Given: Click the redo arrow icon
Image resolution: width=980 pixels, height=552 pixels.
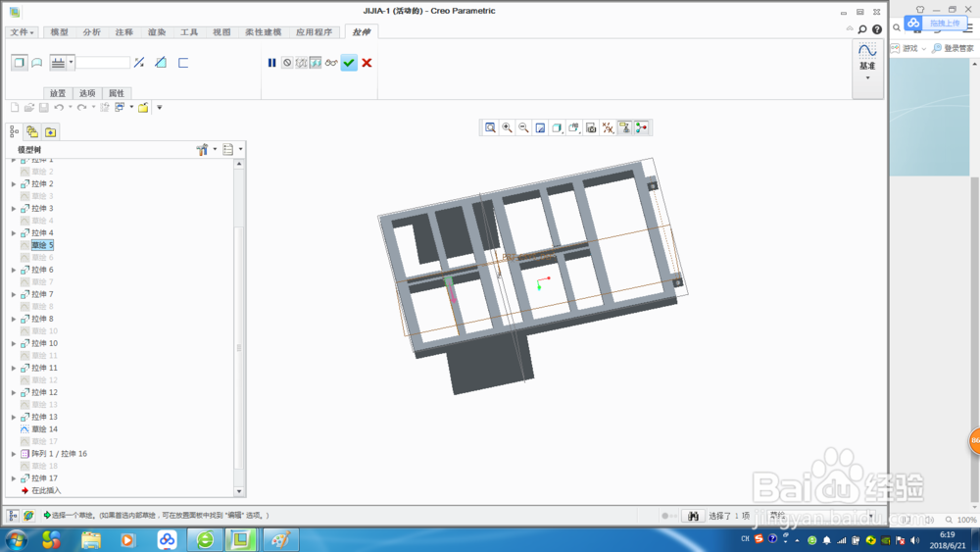Looking at the screenshot, I should 82,108.
